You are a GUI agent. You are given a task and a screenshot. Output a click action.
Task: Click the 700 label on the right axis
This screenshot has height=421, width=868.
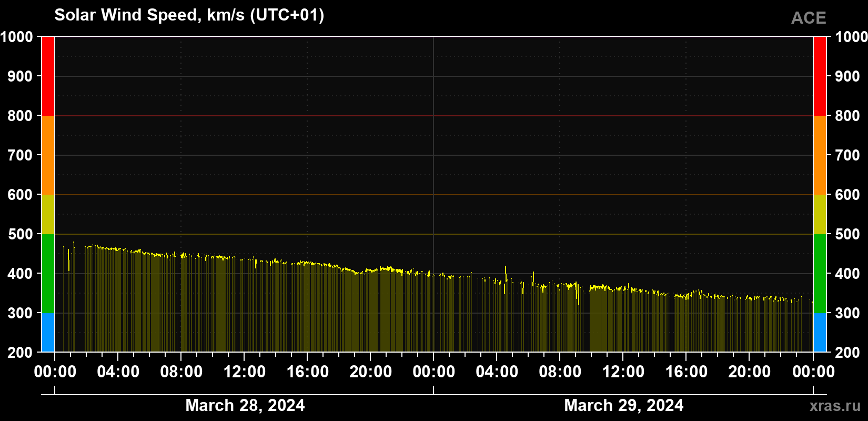[847, 155]
